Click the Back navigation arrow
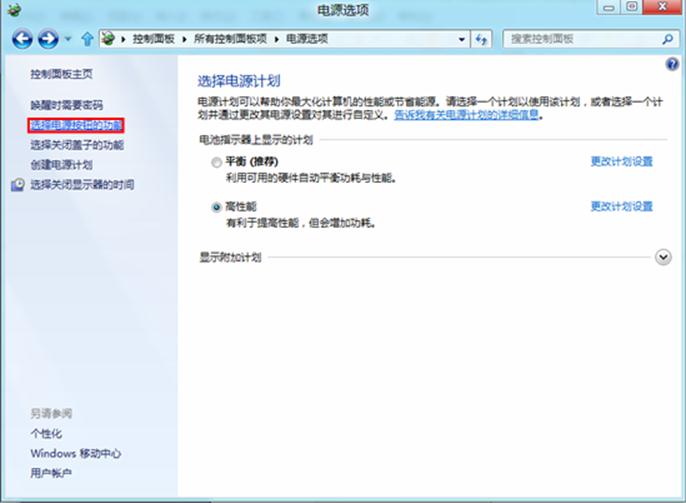686x503 pixels. [22, 39]
